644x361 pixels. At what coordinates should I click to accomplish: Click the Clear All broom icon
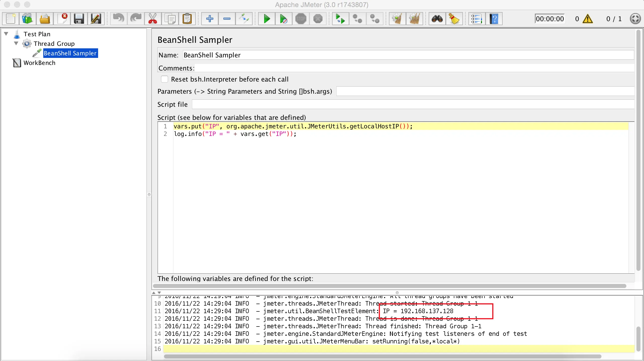(x=414, y=19)
